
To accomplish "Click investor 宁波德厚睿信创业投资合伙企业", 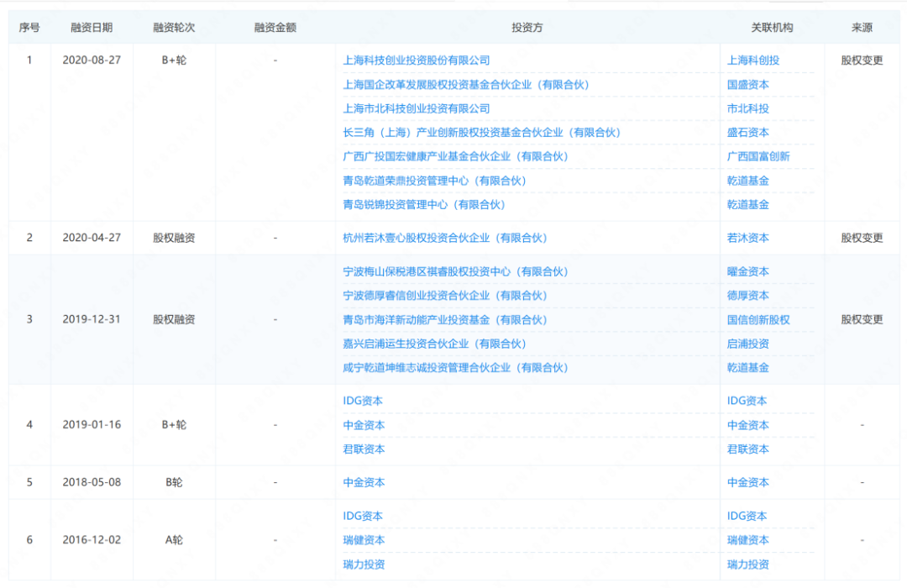I will coord(445,296).
